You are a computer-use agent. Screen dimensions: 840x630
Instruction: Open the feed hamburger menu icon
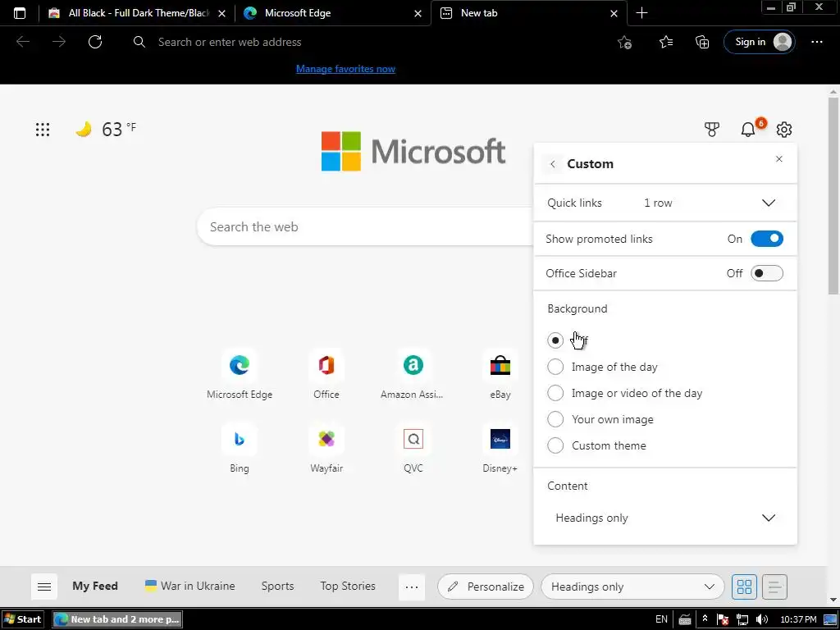click(44, 587)
